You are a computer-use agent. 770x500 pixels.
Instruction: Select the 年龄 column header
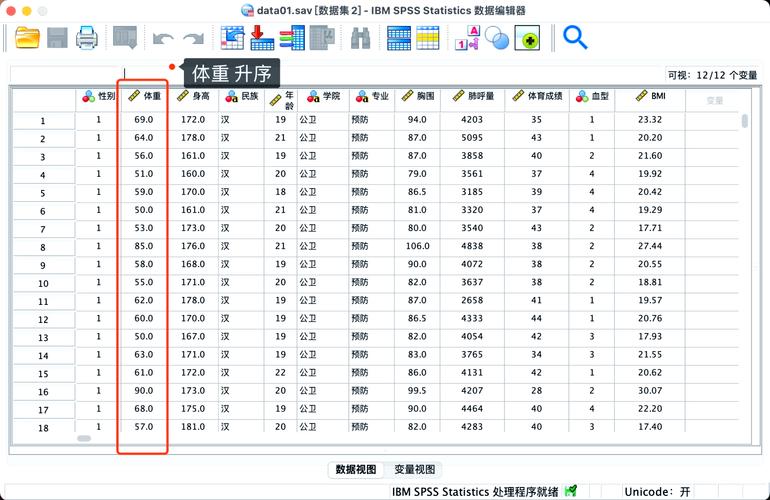pos(281,100)
